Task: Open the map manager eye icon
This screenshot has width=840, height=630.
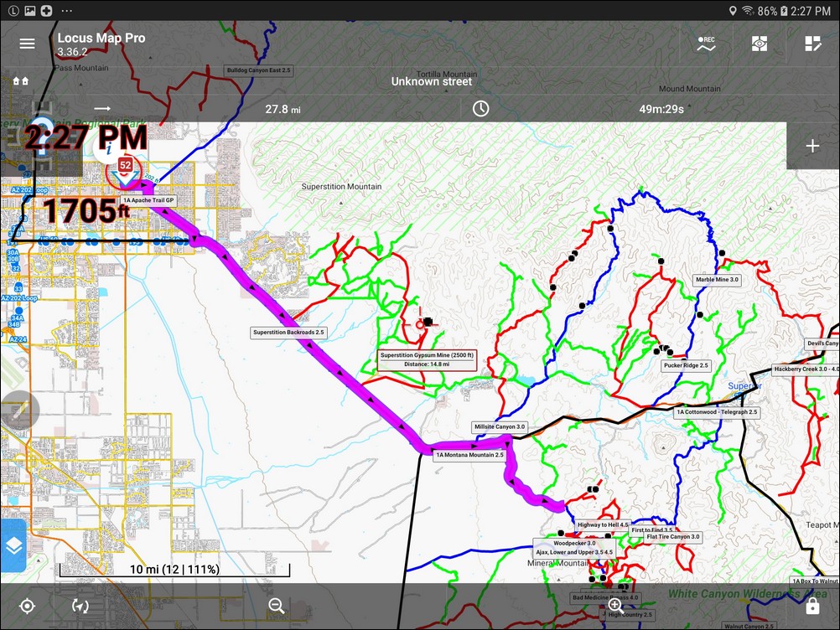Action: (759, 44)
